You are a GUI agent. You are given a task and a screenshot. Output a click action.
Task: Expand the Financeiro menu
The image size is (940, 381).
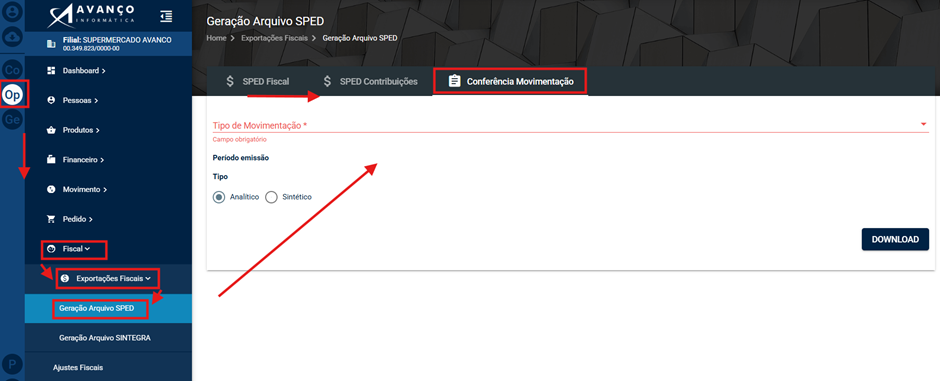coord(83,160)
